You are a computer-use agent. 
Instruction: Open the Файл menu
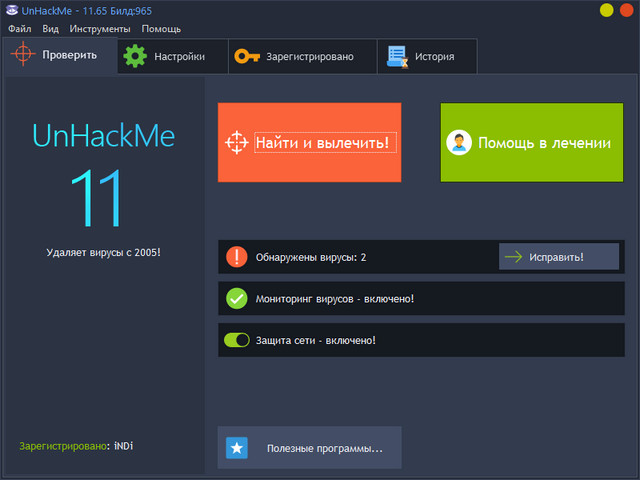pyautogui.click(x=19, y=29)
